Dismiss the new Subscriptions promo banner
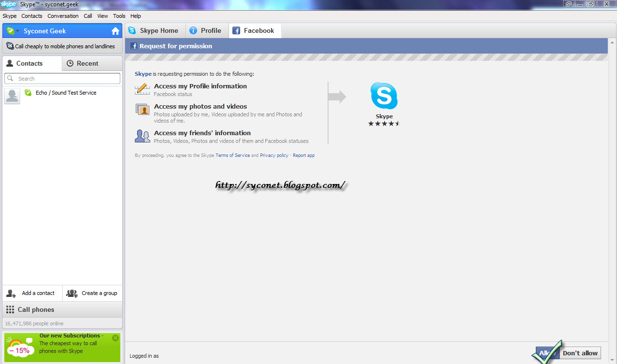The height and width of the screenshot is (364, 617). [x=115, y=338]
